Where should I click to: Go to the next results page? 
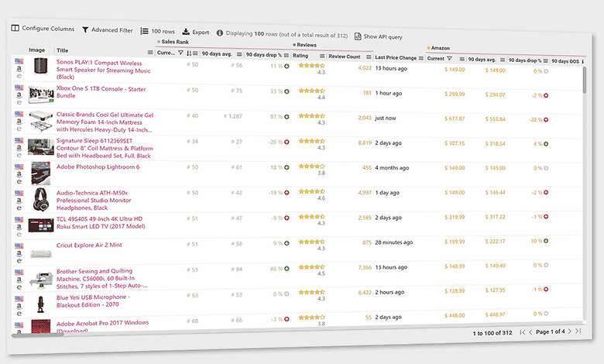pyautogui.click(x=569, y=331)
